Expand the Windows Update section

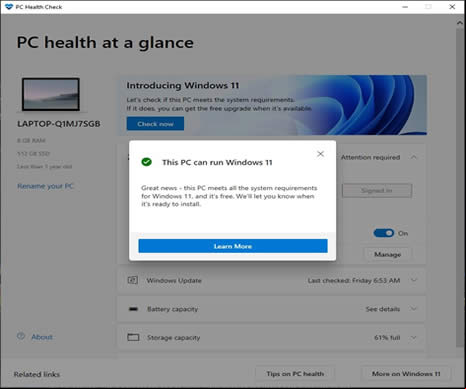pyautogui.click(x=414, y=280)
